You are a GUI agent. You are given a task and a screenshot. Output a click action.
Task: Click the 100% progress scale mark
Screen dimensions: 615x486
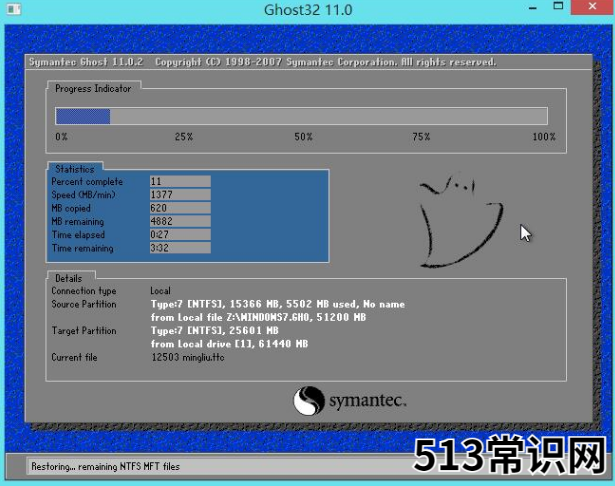544,137
